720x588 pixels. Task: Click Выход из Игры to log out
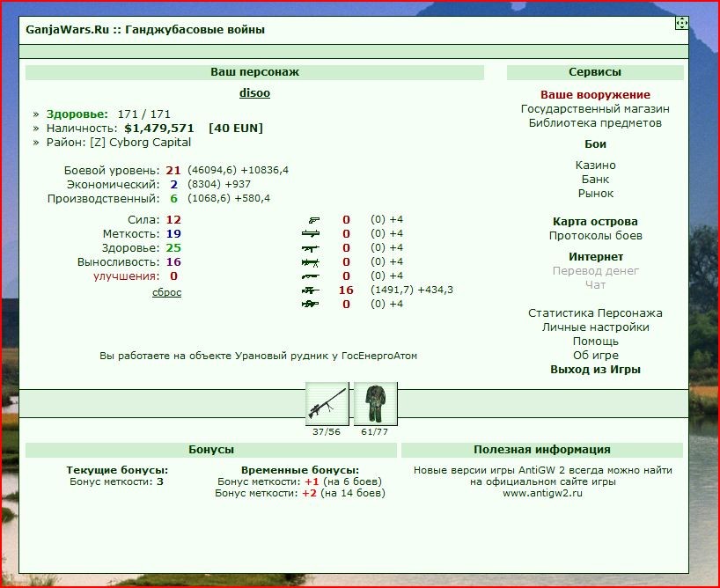(x=595, y=370)
